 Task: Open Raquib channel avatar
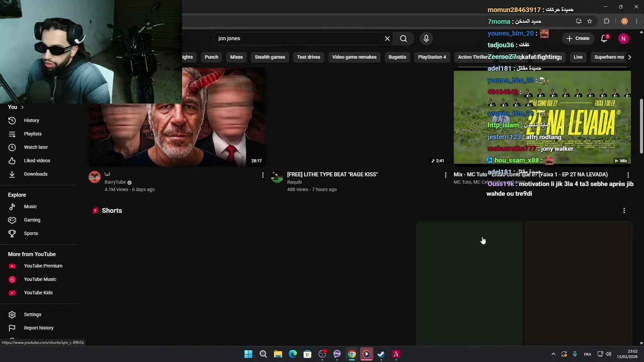pyautogui.click(x=277, y=177)
